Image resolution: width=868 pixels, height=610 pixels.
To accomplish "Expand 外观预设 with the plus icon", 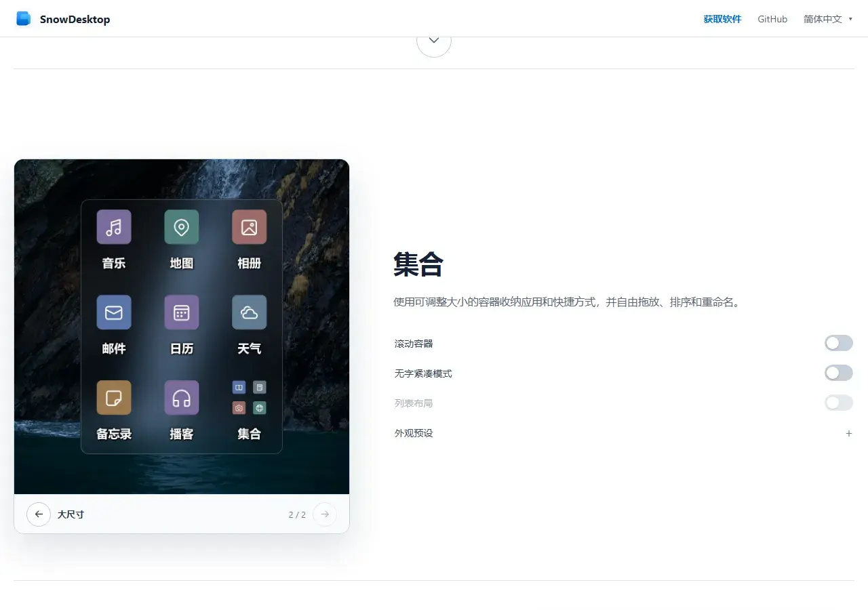I will [849, 433].
